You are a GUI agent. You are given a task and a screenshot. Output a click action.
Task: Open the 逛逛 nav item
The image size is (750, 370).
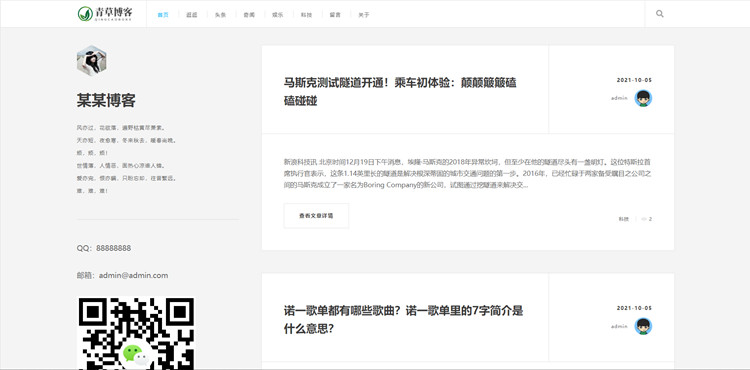point(191,15)
